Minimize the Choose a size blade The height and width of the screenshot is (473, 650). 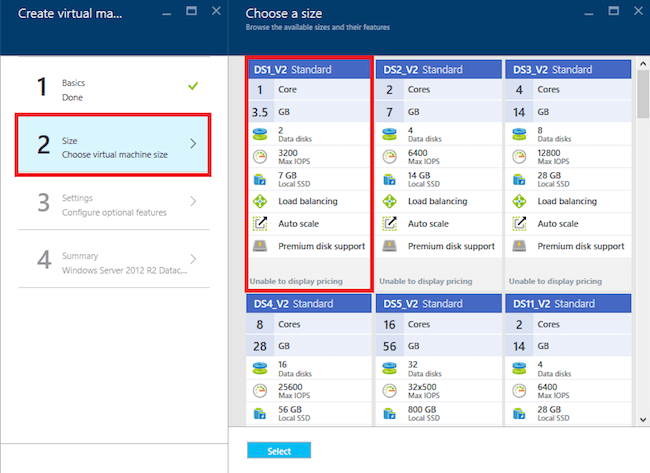(589, 14)
